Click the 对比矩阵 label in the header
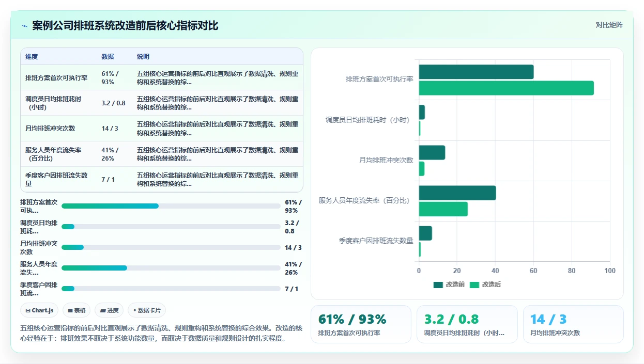Viewport: 644px width, 364px height. tap(609, 25)
